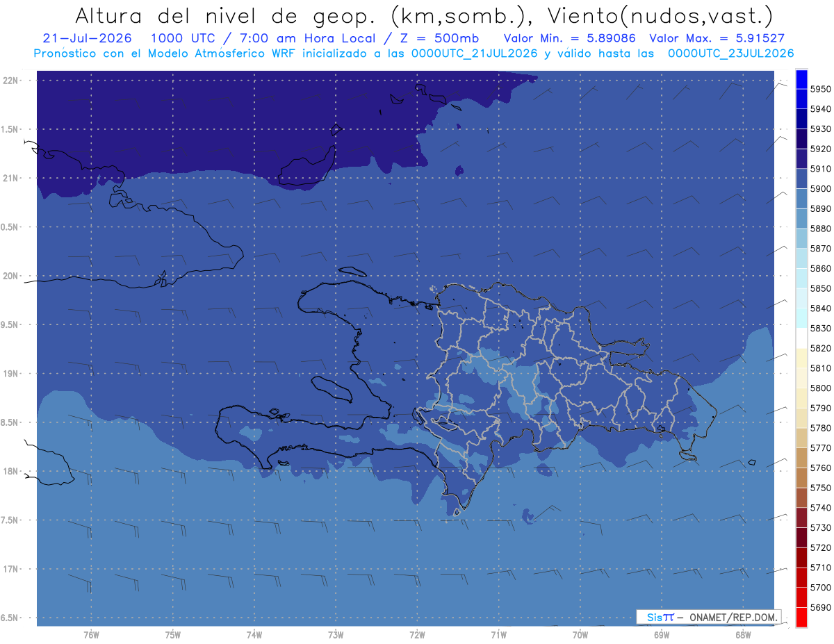Image resolution: width=834 pixels, height=644 pixels.
Task: Click the '5850' color bar value
Action: click(x=821, y=288)
